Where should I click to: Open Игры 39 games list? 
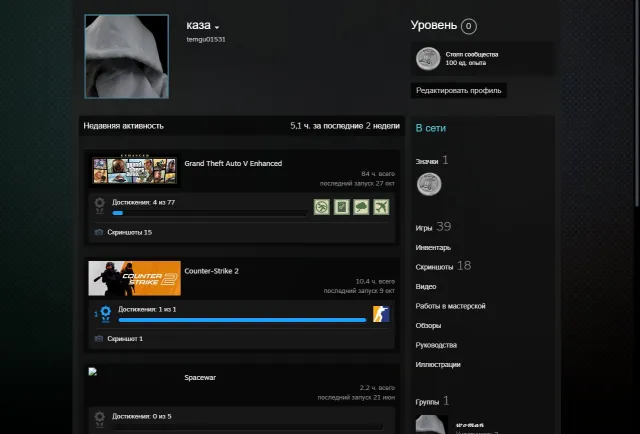[x=433, y=227]
